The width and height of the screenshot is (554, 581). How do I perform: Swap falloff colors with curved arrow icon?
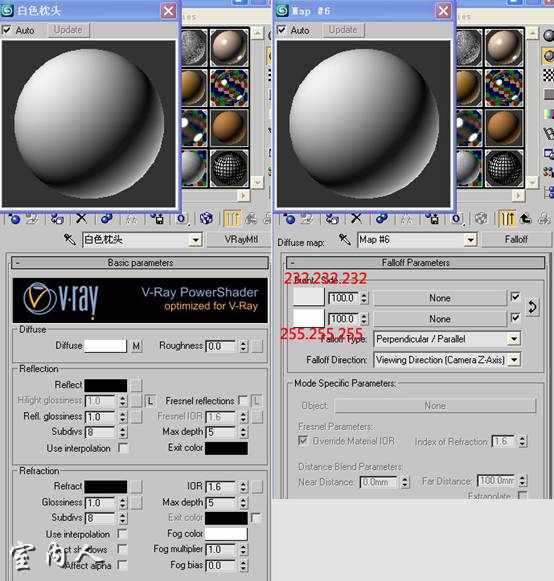coord(532,307)
